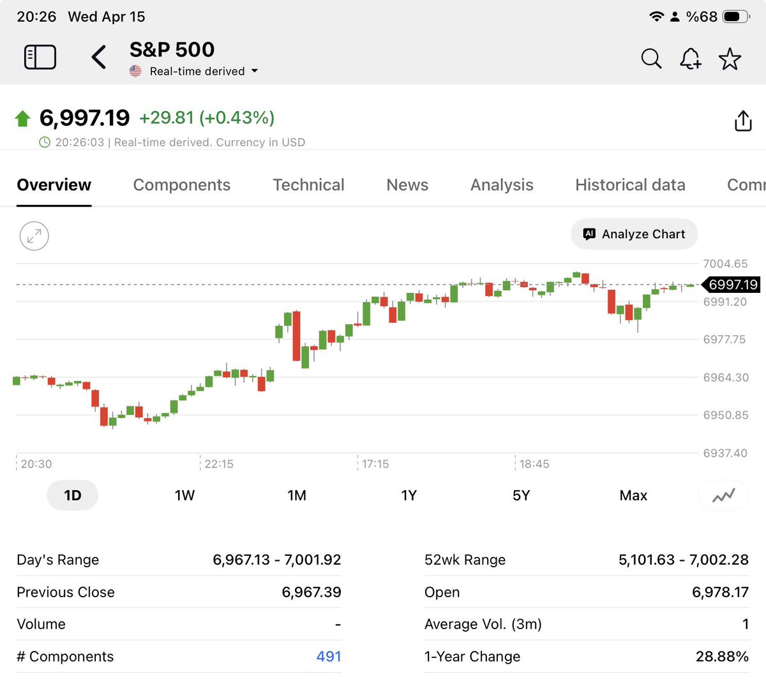Tap the 6950.85 price axis label
This screenshot has width=766, height=700.
point(726,415)
